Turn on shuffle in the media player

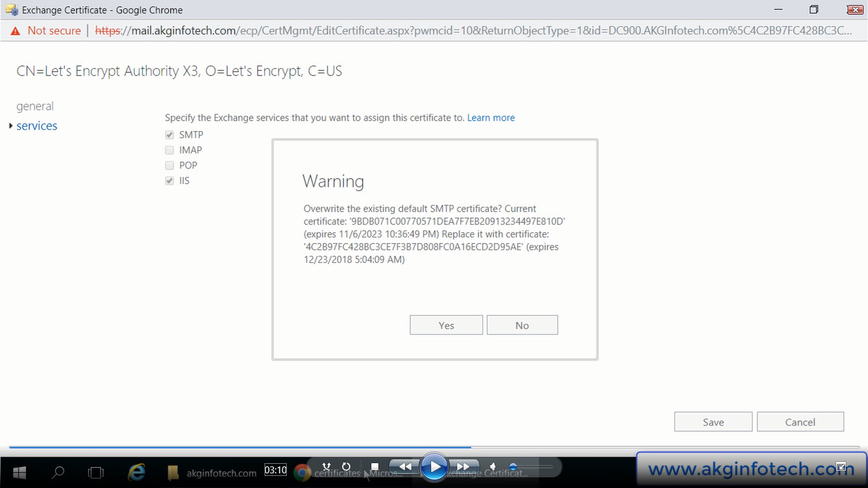[327, 467]
